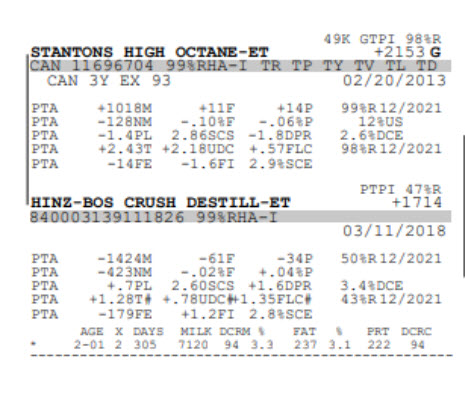Viewport: 465px width, 410px height.
Task: Click the vertical scrollbar on the right edge
Action: pyautogui.click(x=463, y=206)
